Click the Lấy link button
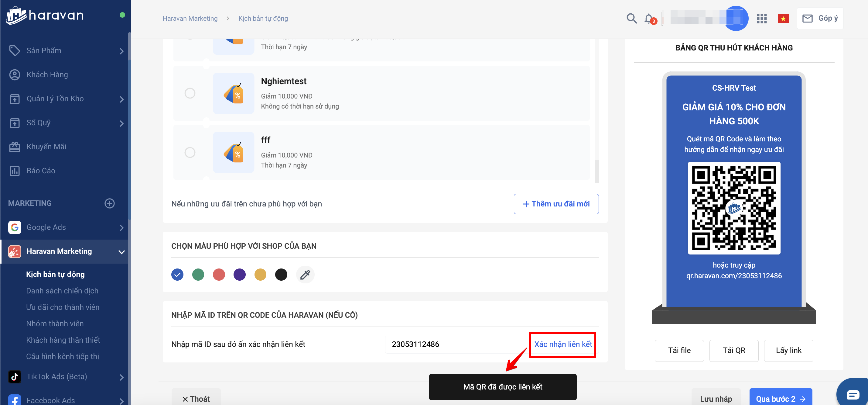This screenshot has height=405, width=868. pos(788,351)
